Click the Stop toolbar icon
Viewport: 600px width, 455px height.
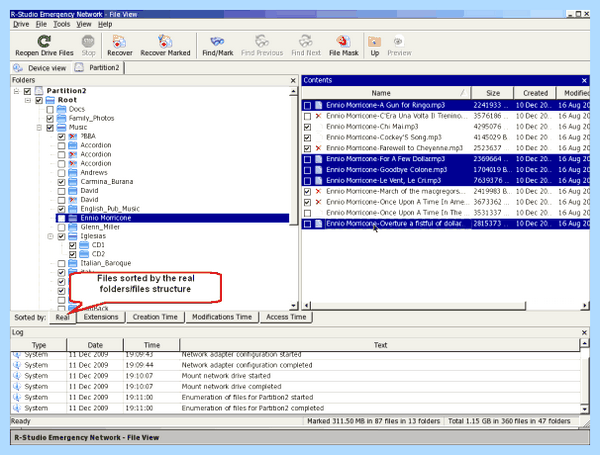(88, 41)
